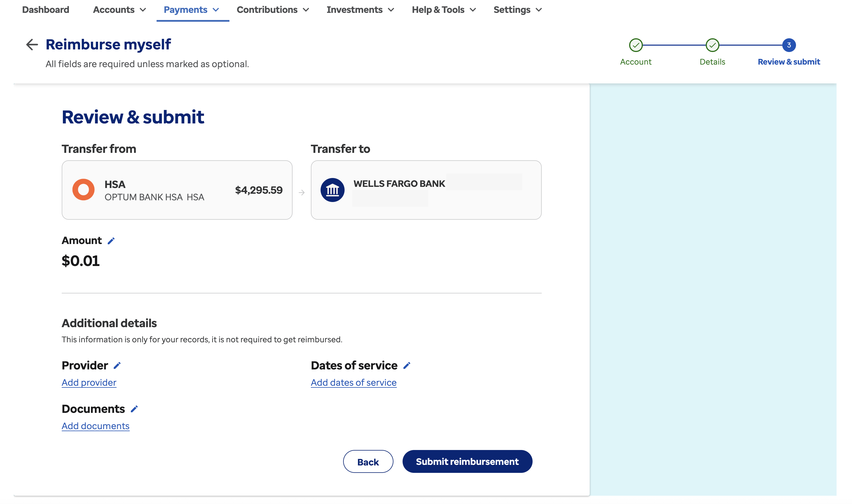Expand the Contributions dropdown menu
The image size is (852, 504).
273,10
